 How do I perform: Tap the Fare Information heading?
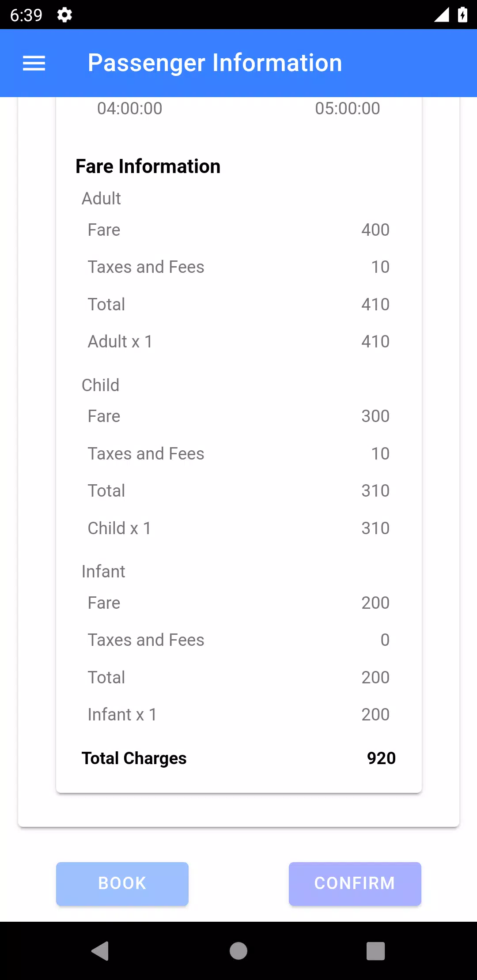[x=148, y=166]
